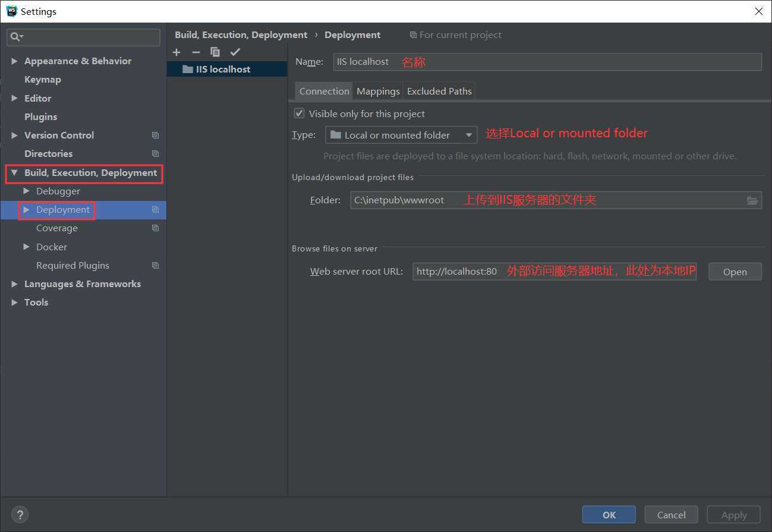Add a new deployment server with plus icon
772x532 pixels.
click(177, 52)
